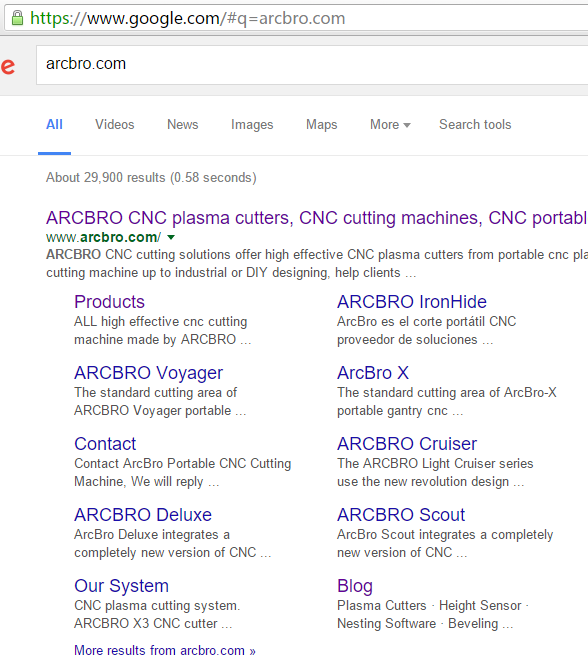Expand the More dropdown menu
This screenshot has height=669, width=588.
pyautogui.click(x=390, y=125)
